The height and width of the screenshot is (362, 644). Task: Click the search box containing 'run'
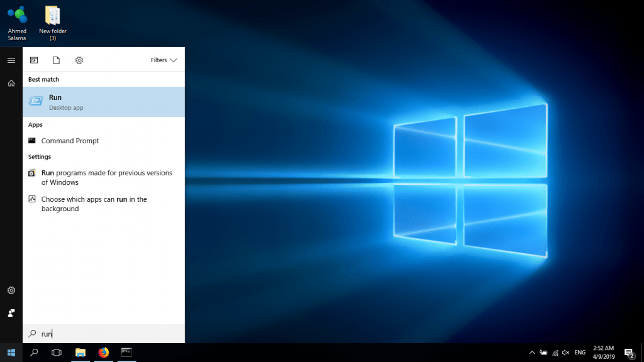104,334
